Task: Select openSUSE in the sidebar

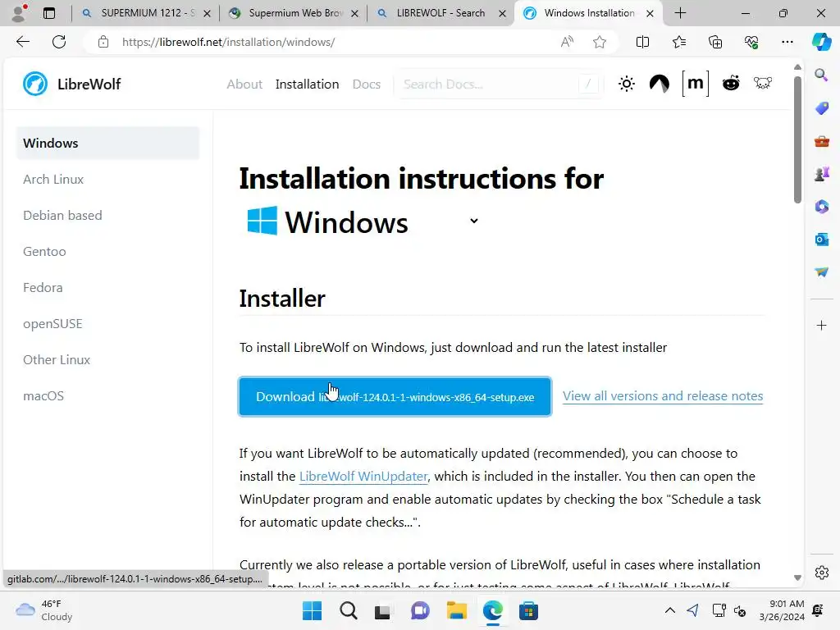Action: click(52, 323)
